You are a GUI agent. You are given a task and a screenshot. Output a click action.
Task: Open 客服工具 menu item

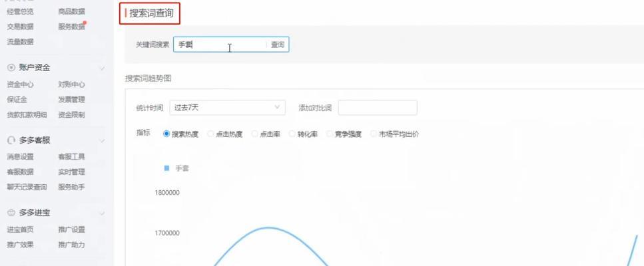pos(71,156)
